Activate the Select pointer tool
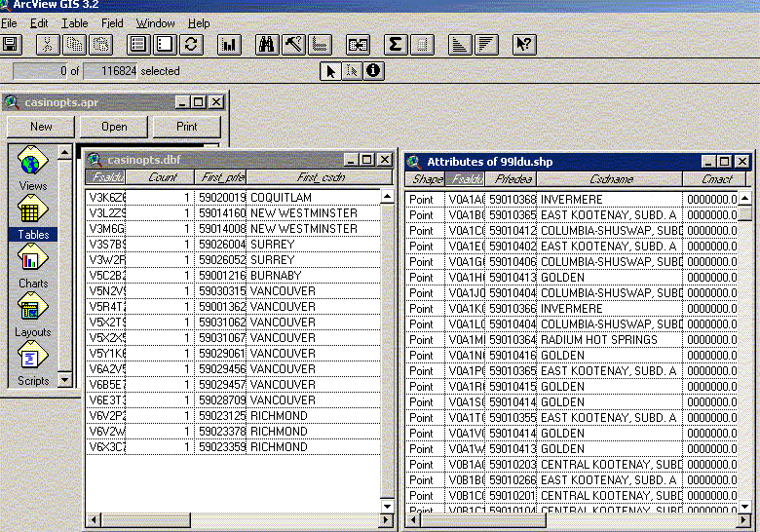760x532 pixels. (331, 70)
